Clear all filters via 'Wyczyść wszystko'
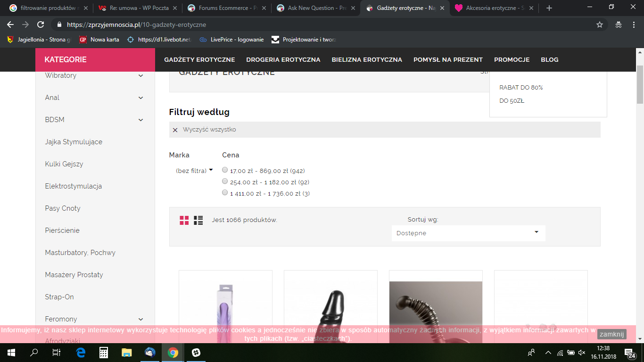The height and width of the screenshot is (362, 644). point(209,130)
